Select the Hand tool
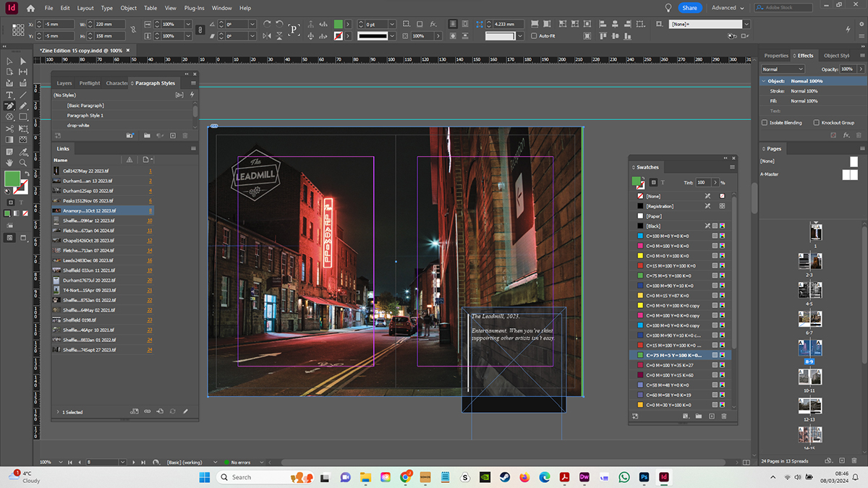This screenshot has height=488, width=868. pos(9,163)
